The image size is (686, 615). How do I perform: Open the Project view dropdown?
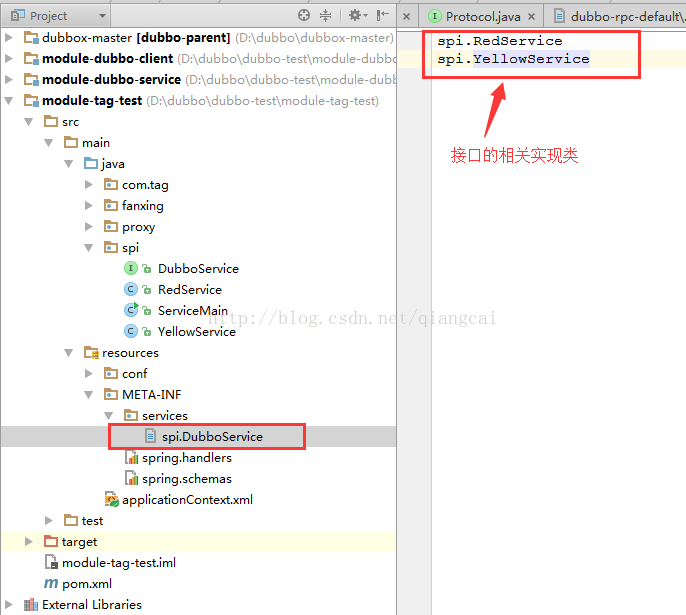pyautogui.click(x=102, y=16)
